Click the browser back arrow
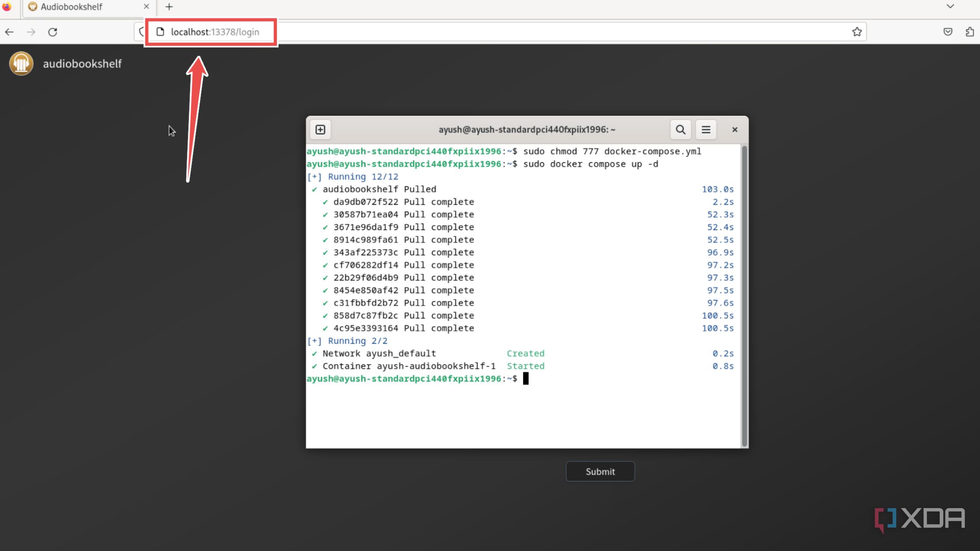The width and height of the screenshot is (980, 551). 9,32
